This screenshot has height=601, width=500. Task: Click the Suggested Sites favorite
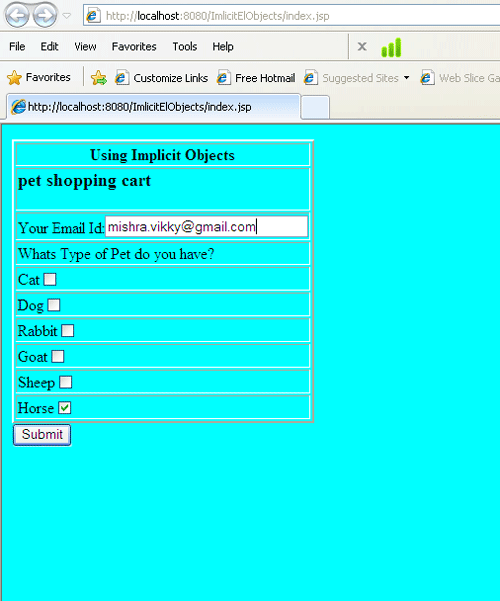[351, 78]
